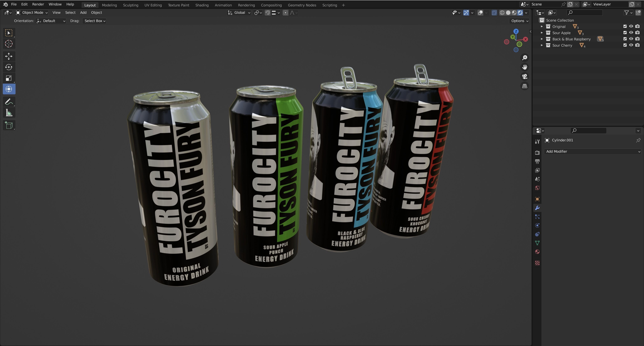Open the Physics properties tab
This screenshot has height=346, width=644.
(x=537, y=225)
